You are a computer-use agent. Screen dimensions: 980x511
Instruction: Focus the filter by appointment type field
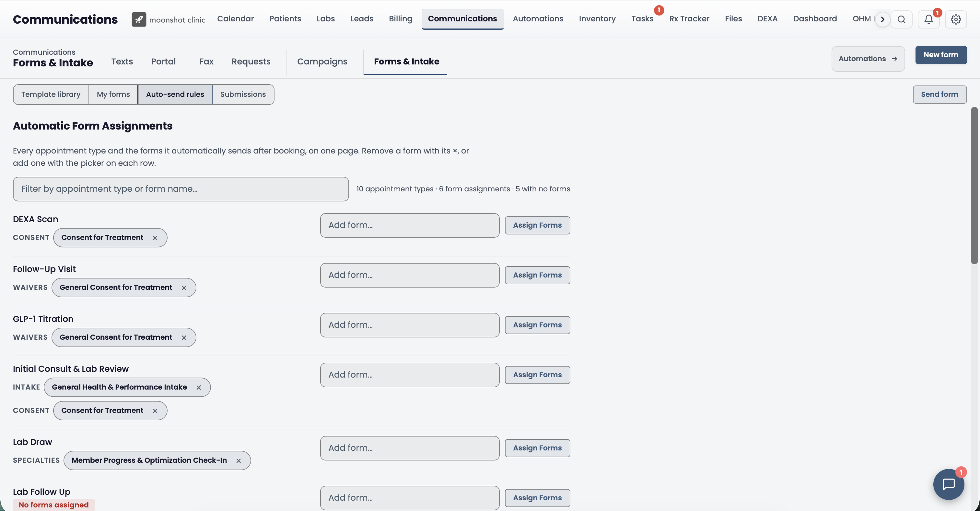(x=181, y=189)
